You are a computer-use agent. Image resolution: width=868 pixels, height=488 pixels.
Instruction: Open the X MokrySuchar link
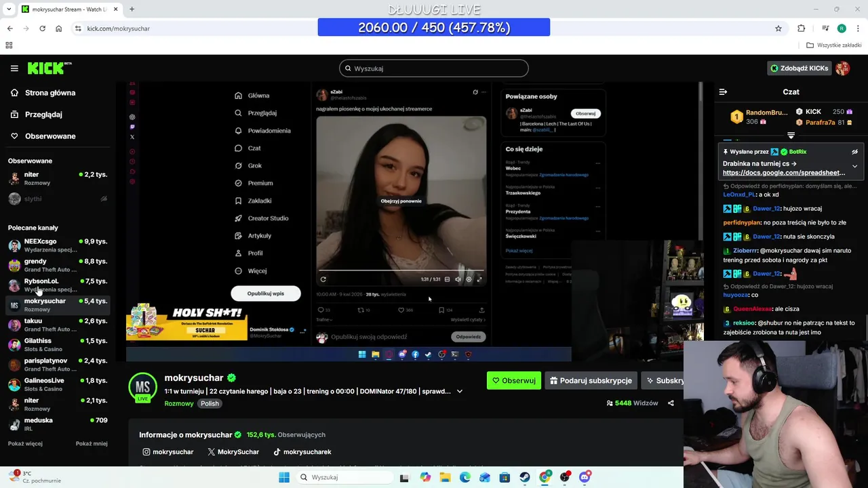coord(233,452)
